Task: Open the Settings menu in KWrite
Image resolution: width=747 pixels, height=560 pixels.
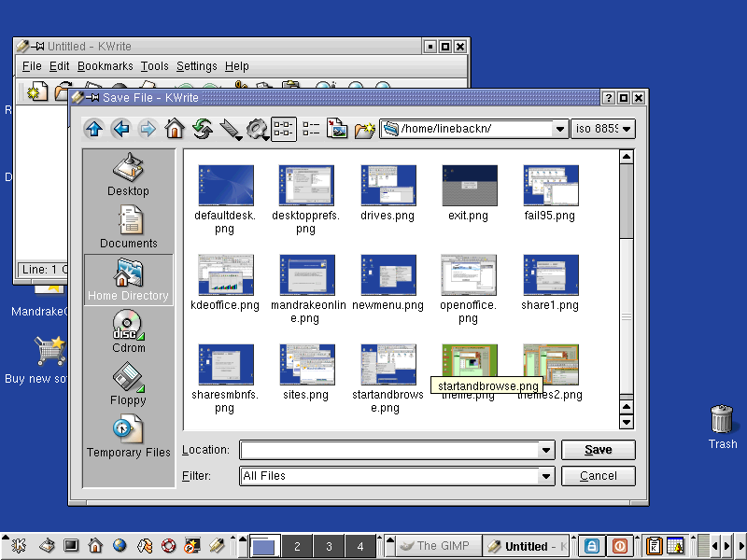Action: pos(196,66)
